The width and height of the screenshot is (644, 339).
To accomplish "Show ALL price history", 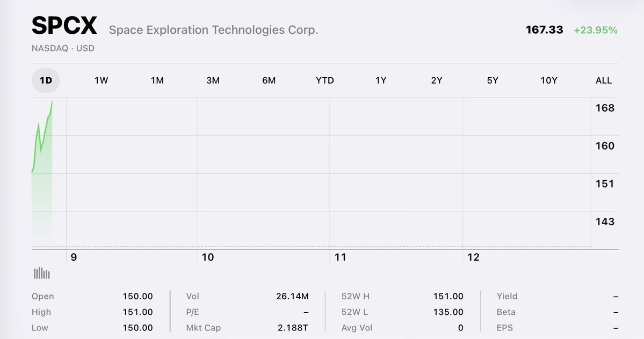I will point(604,80).
